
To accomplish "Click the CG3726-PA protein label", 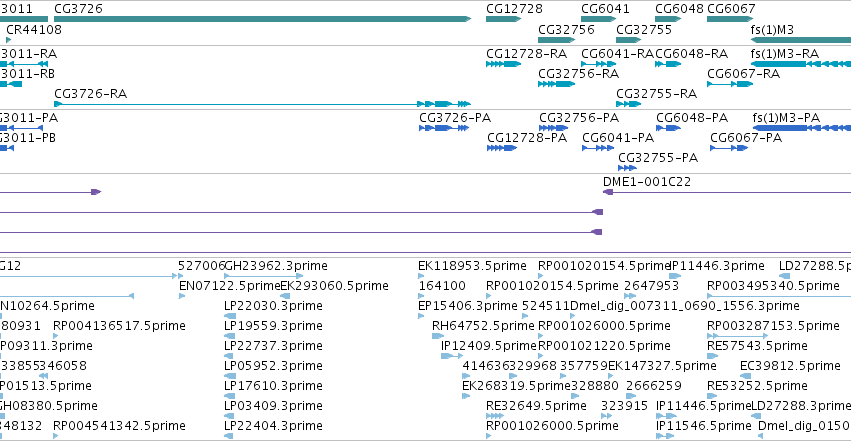I will (455, 117).
